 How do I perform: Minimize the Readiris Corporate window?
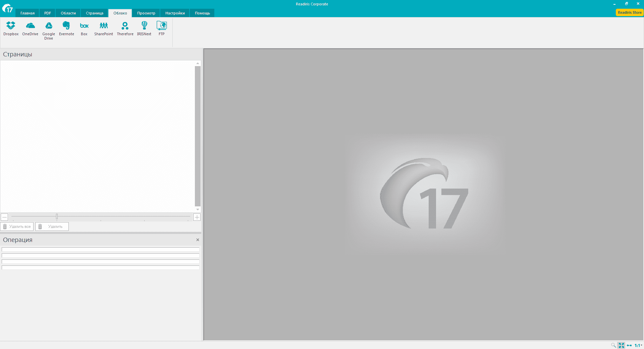[x=614, y=4]
